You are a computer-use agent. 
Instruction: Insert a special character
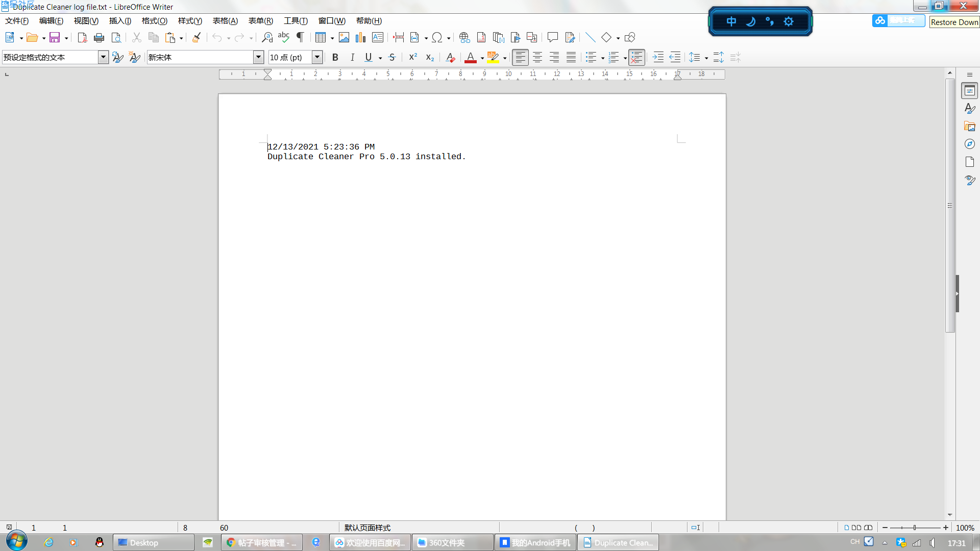437,37
